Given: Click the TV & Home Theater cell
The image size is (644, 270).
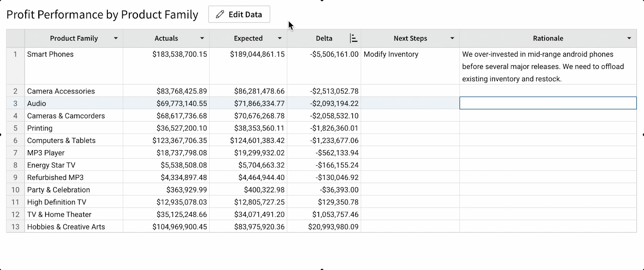Looking at the screenshot, I should (x=59, y=214).
